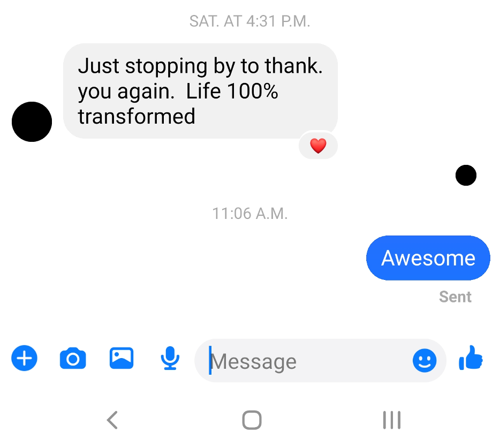Select the "Just stopping by" message bubble
500x448 pixels.
[201, 91]
